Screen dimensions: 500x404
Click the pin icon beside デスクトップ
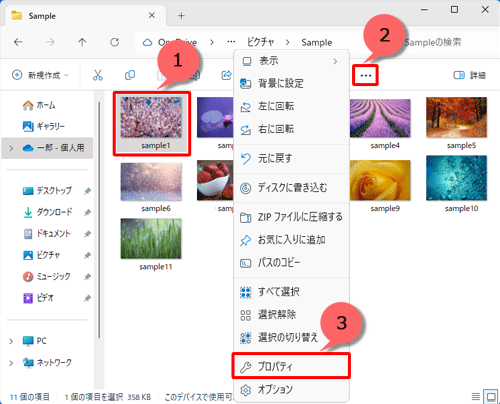click(87, 191)
